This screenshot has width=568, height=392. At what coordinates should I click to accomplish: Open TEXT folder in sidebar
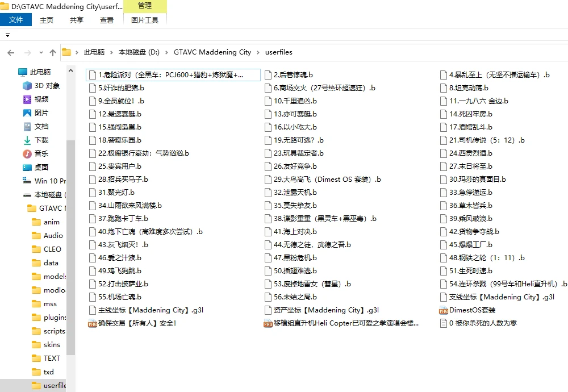tap(45, 358)
